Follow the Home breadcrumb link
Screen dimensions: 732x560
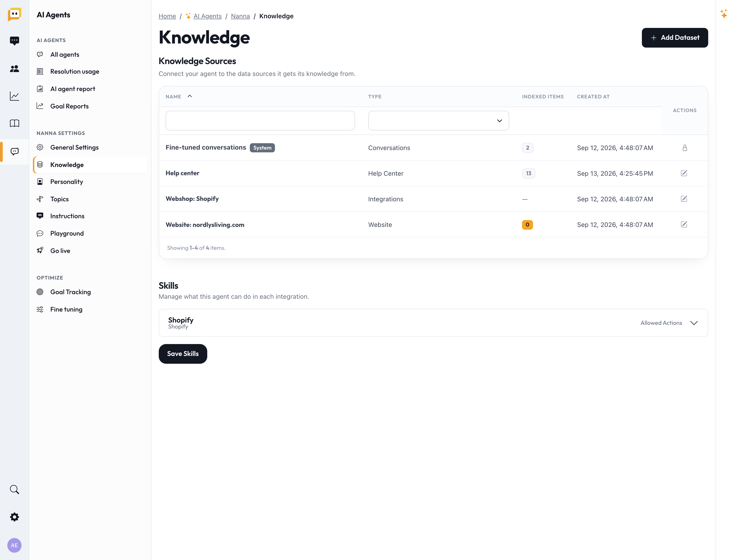point(167,16)
